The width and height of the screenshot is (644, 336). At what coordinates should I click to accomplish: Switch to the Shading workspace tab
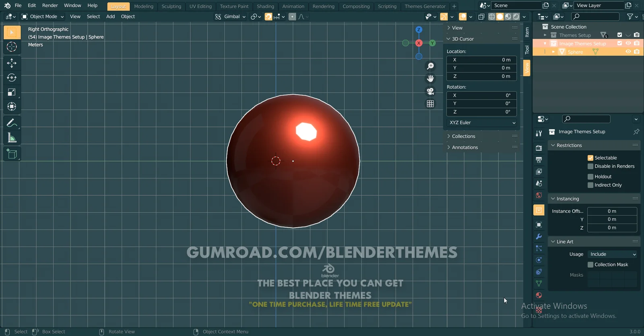pyautogui.click(x=265, y=6)
